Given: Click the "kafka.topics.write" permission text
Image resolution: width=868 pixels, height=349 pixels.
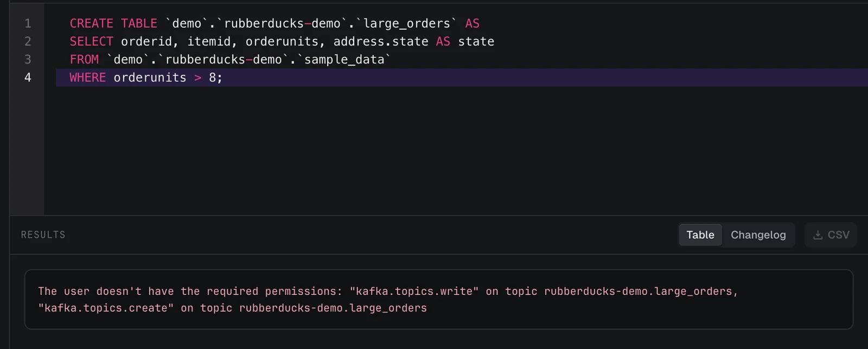Looking at the screenshot, I should click(414, 291).
